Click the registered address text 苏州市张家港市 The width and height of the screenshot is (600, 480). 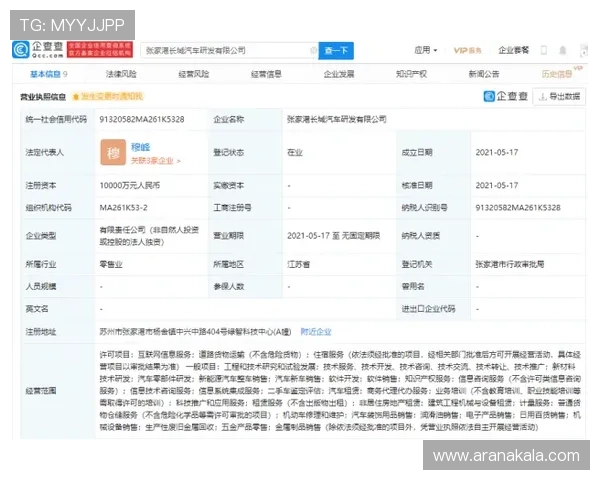click(x=195, y=332)
